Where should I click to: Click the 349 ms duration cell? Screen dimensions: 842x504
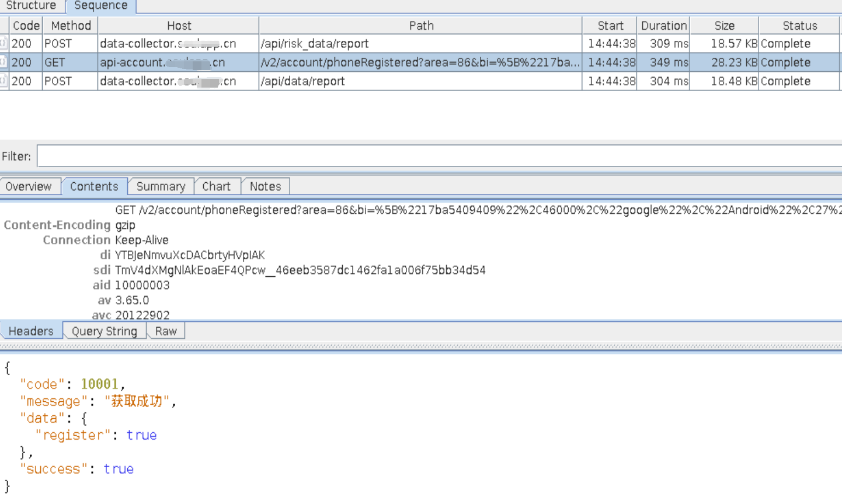(663, 62)
